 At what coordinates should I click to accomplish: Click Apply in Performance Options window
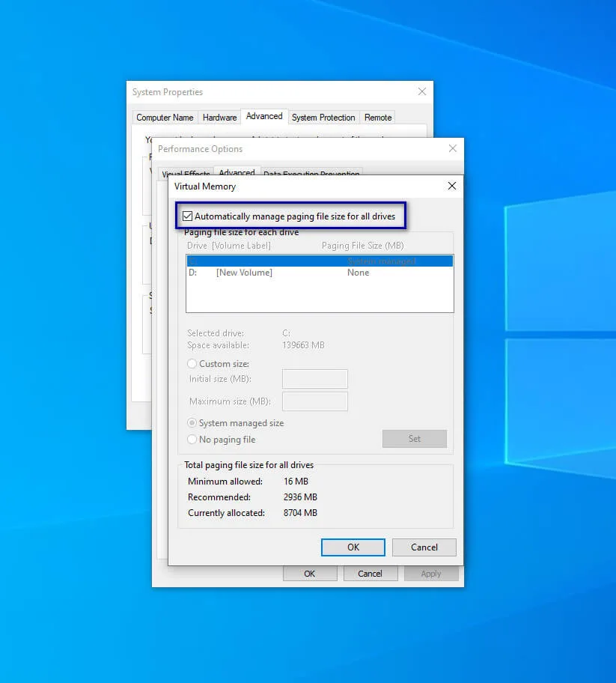coord(431,574)
